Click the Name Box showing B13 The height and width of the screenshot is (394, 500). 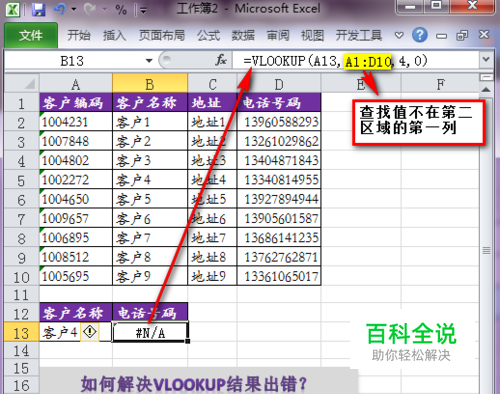tap(73, 61)
